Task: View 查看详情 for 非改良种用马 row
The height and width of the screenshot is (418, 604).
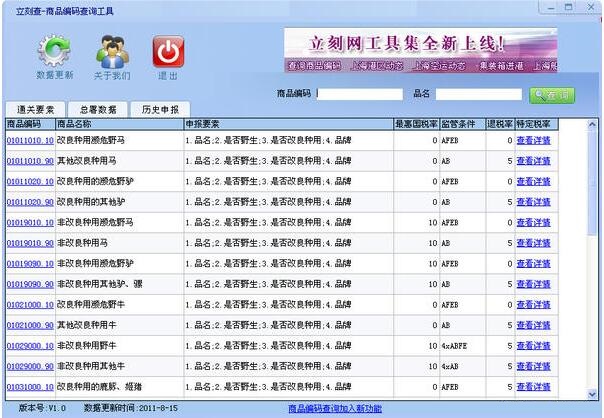Action: pyautogui.click(x=534, y=243)
